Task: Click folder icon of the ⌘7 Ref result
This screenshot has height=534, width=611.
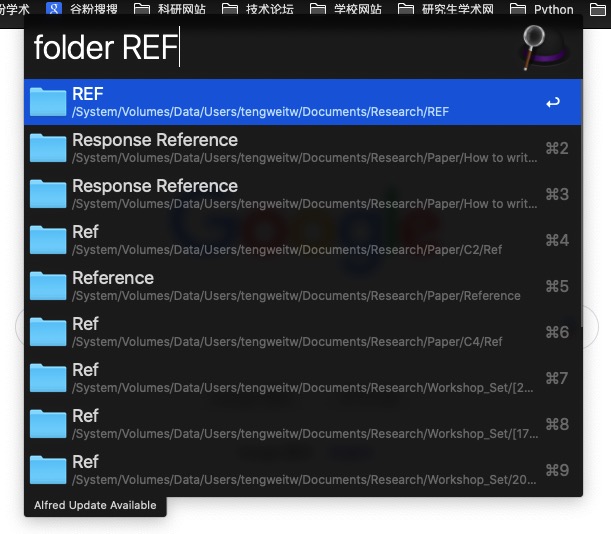Action: 48,378
